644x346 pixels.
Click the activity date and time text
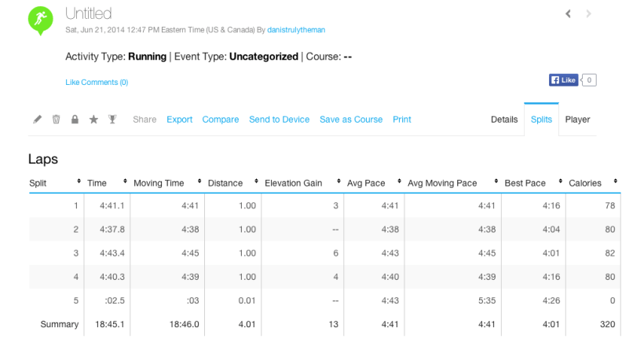point(160,30)
